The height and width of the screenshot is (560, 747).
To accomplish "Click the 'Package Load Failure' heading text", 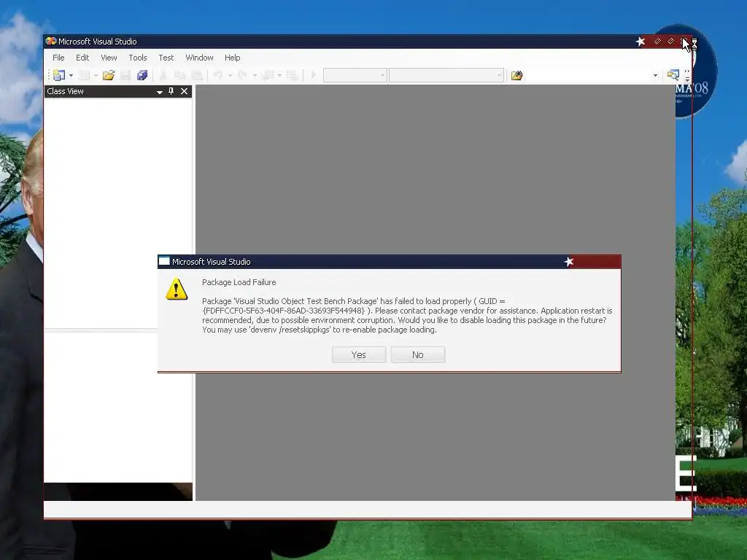I will click(239, 282).
